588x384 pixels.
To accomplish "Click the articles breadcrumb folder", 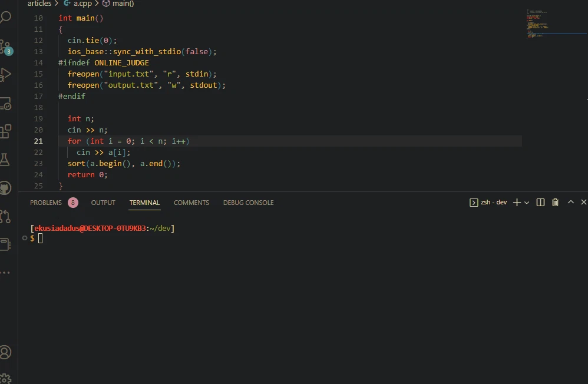I will (x=39, y=4).
